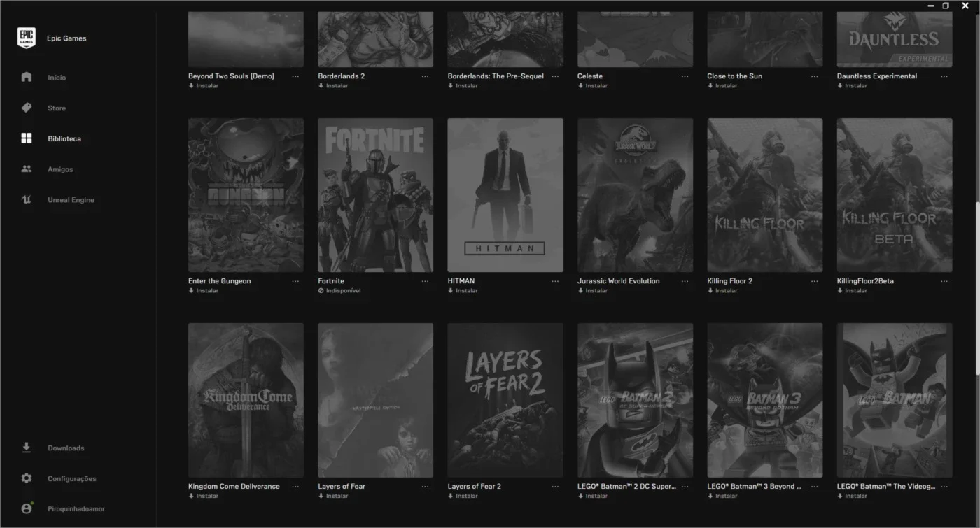The height and width of the screenshot is (528, 980).
Task: Click the Celeste game title text
Action: click(x=590, y=76)
